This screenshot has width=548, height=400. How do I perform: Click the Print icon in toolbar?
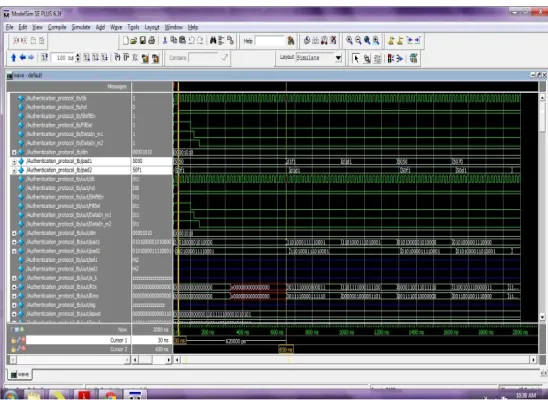(x=151, y=41)
